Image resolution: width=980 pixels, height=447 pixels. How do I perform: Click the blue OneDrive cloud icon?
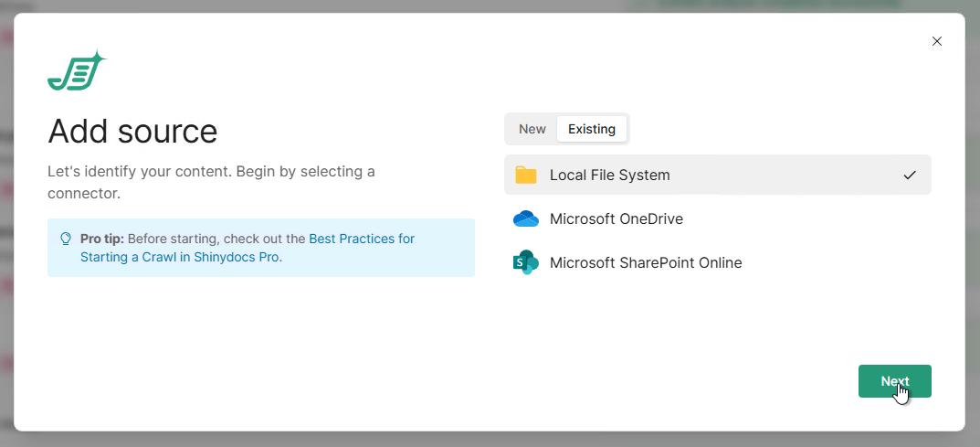(525, 218)
